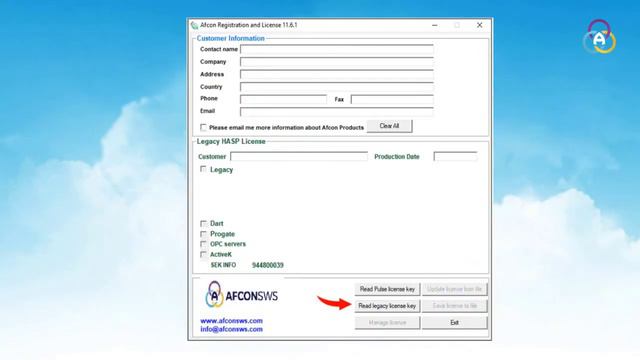This screenshot has width=640, height=360.
Task: Click Read Pulse license key button
Action: [387, 289]
